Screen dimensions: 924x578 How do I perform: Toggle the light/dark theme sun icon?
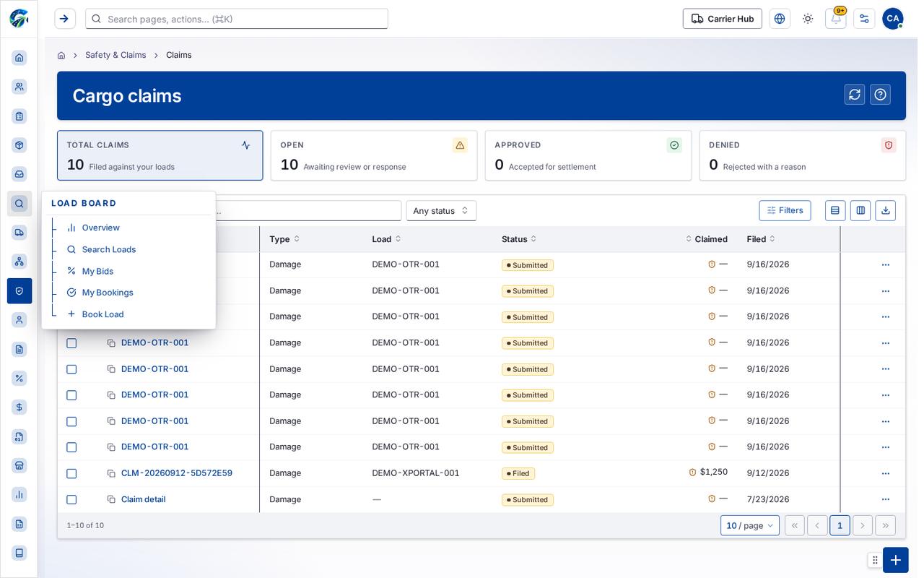[x=808, y=19]
